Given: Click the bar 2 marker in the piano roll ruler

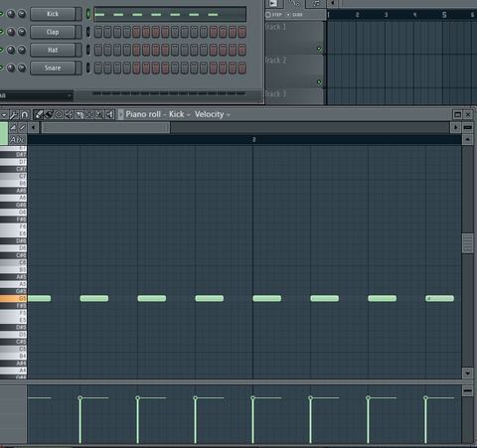Looking at the screenshot, I should (253, 140).
